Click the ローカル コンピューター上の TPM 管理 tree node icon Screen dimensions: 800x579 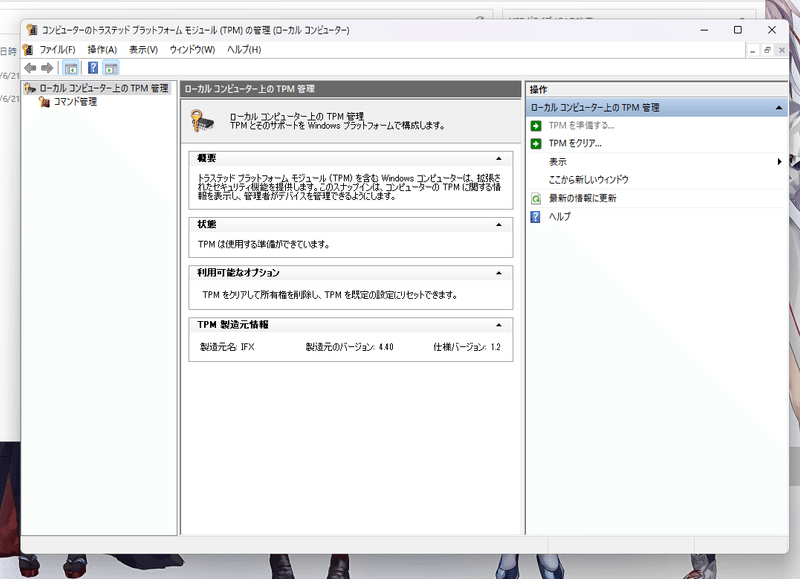(29, 88)
